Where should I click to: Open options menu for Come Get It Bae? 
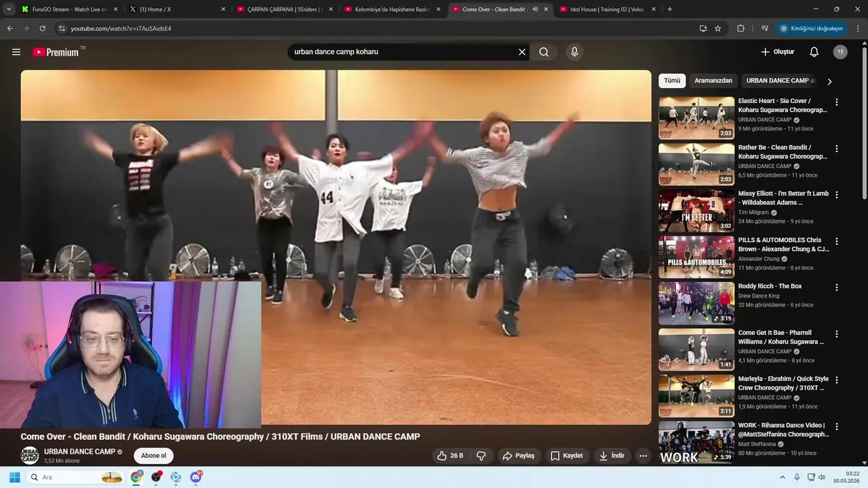pos(836,334)
